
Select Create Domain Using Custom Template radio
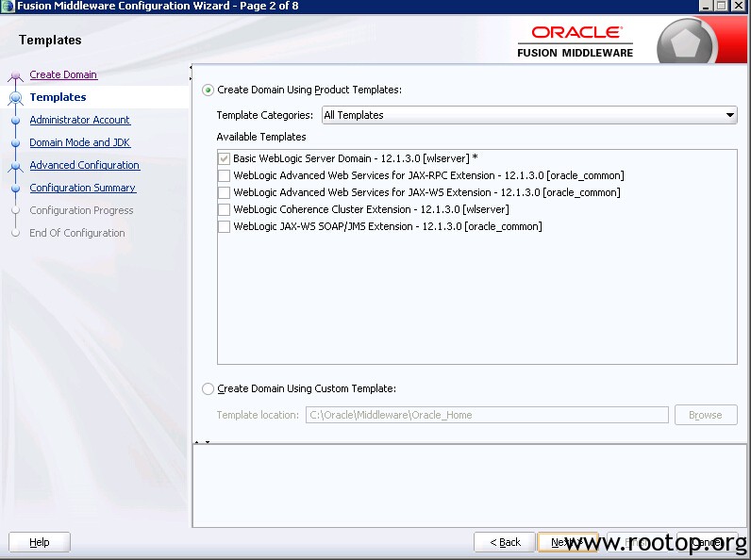208,388
